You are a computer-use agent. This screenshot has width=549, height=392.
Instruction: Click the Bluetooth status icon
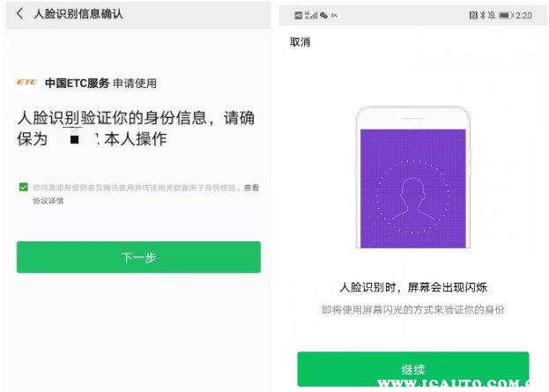point(483,15)
